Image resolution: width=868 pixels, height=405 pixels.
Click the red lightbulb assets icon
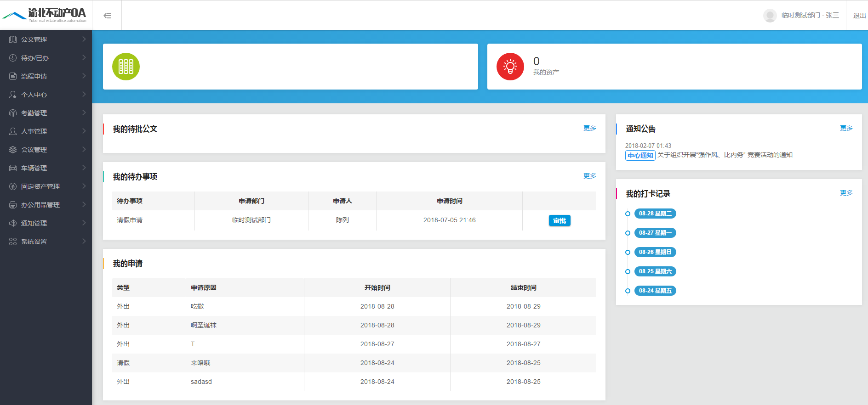click(x=510, y=67)
